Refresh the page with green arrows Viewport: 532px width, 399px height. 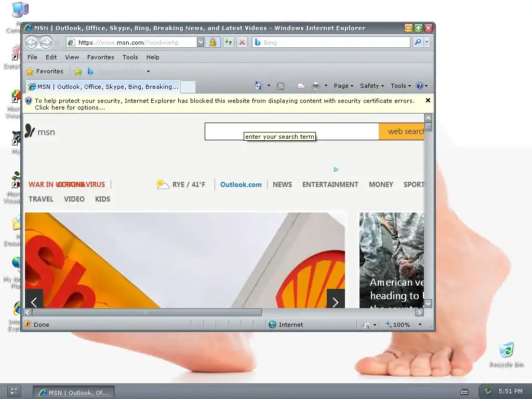229,43
